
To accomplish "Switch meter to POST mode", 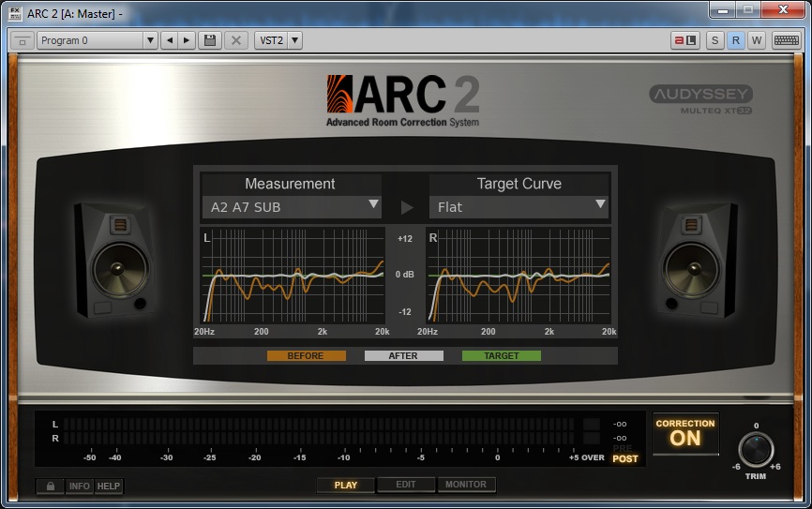I will [x=625, y=459].
